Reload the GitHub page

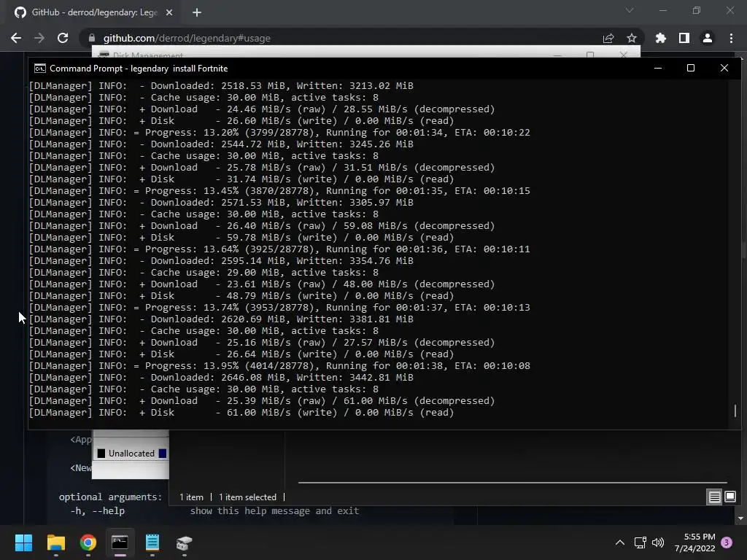pyautogui.click(x=63, y=38)
